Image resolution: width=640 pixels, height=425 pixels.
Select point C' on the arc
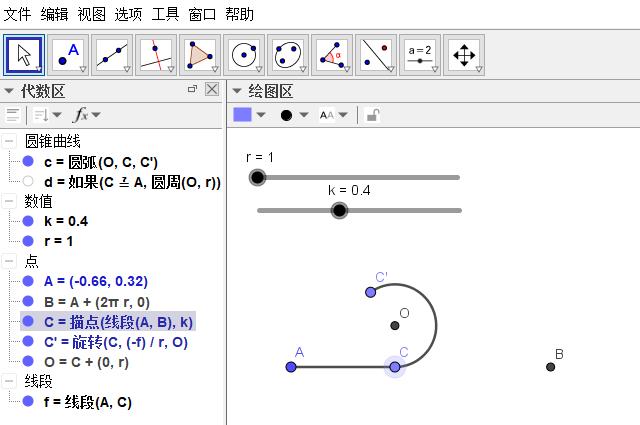[x=371, y=292]
